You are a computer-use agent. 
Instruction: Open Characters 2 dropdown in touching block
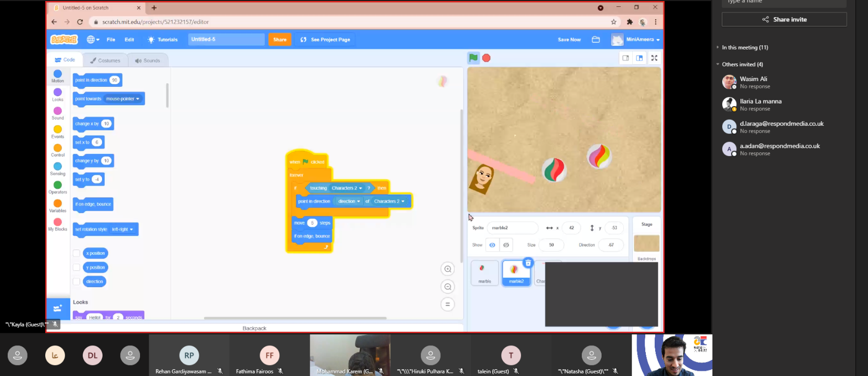coord(347,188)
